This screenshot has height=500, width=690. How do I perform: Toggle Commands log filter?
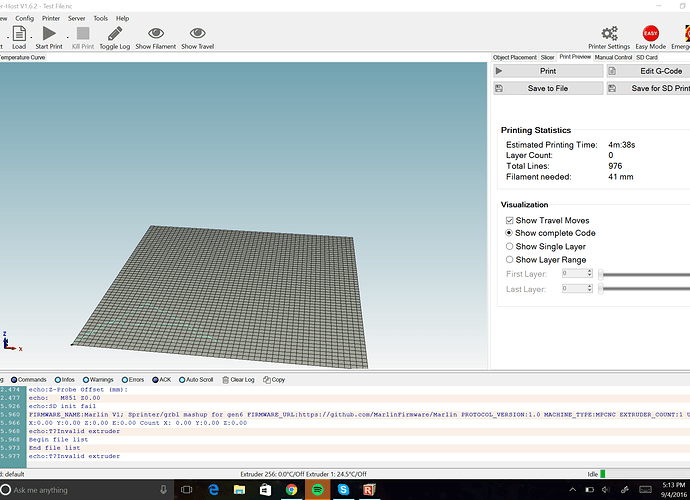tap(29, 380)
